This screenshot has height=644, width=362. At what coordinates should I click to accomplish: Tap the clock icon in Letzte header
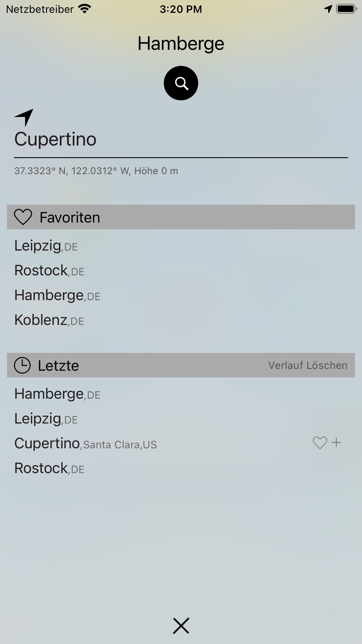(22, 365)
